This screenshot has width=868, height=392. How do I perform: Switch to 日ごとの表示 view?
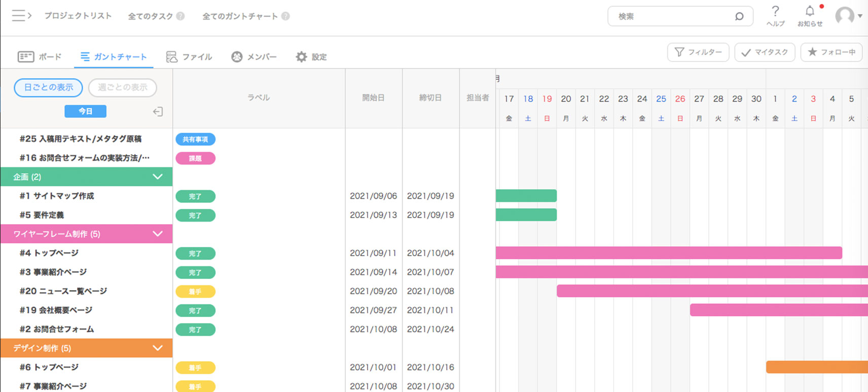tap(49, 88)
